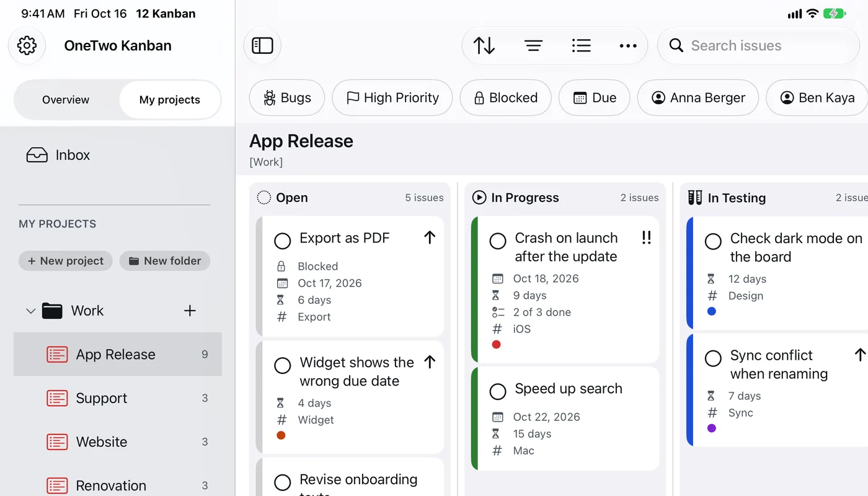Viewport: 868px width, 496px height.
Task: Click the purple dot on Sync conflict
Action: tap(712, 428)
